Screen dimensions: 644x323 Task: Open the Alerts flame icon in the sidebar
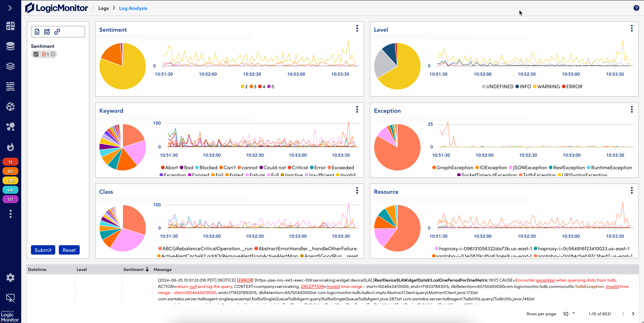(10, 147)
